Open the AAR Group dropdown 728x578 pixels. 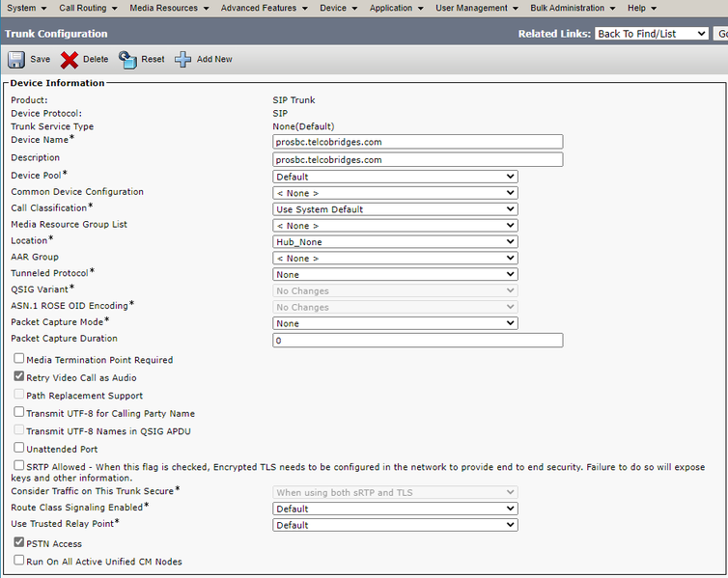pos(395,258)
